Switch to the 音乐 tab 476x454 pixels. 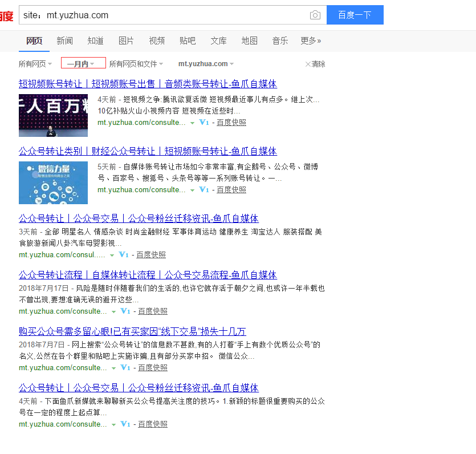click(280, 40)
